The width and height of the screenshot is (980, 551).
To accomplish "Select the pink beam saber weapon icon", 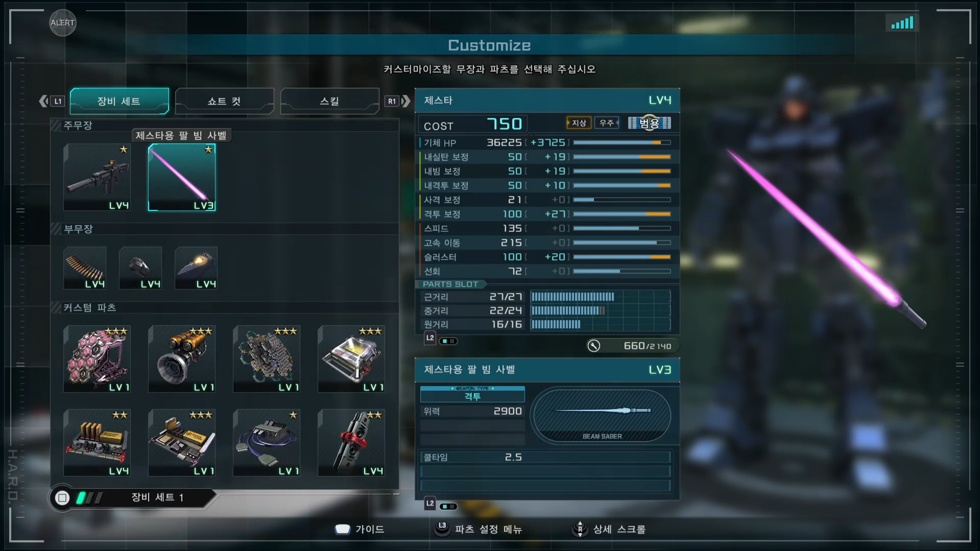I will click(x=182, y=177).
